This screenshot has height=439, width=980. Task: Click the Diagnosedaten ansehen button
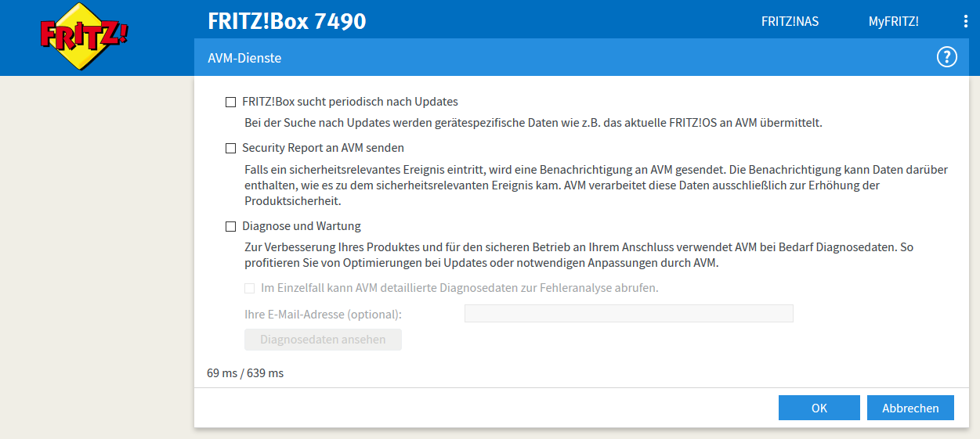tap(323, 340)
